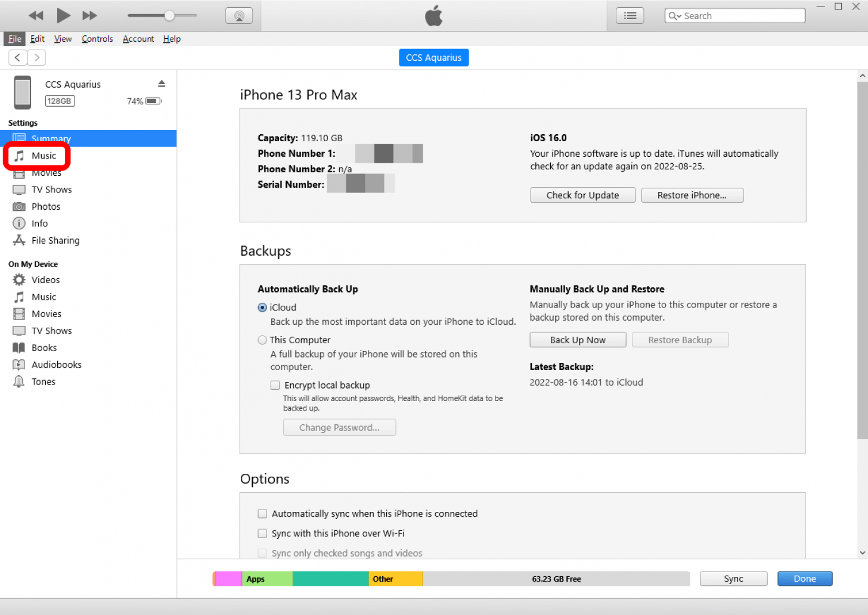868x615 pixels.
Task: Open the Account menu
Action: pyautogui.click(x=138, y=39)
